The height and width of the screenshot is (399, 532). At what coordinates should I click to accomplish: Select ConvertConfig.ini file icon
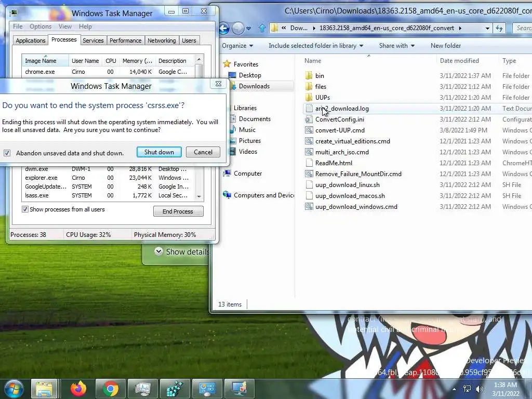tap(309, 119)
